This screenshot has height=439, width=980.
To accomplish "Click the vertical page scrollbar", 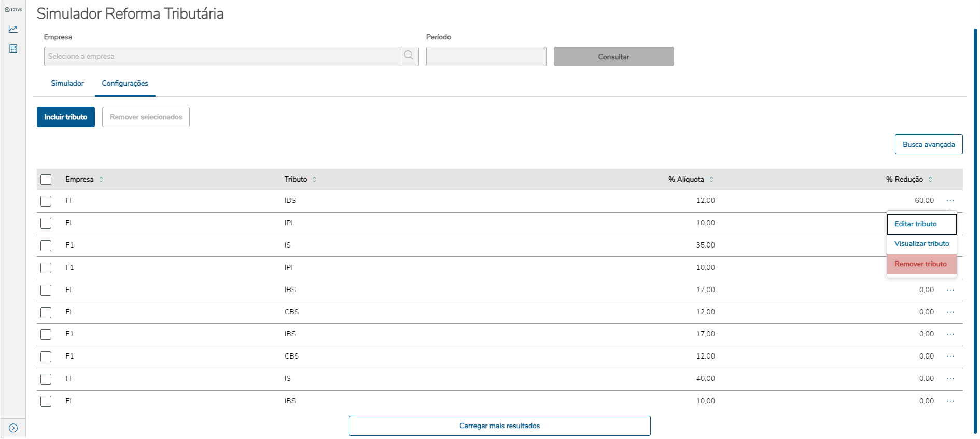I will pyautogui.click(x=975, y=228).
